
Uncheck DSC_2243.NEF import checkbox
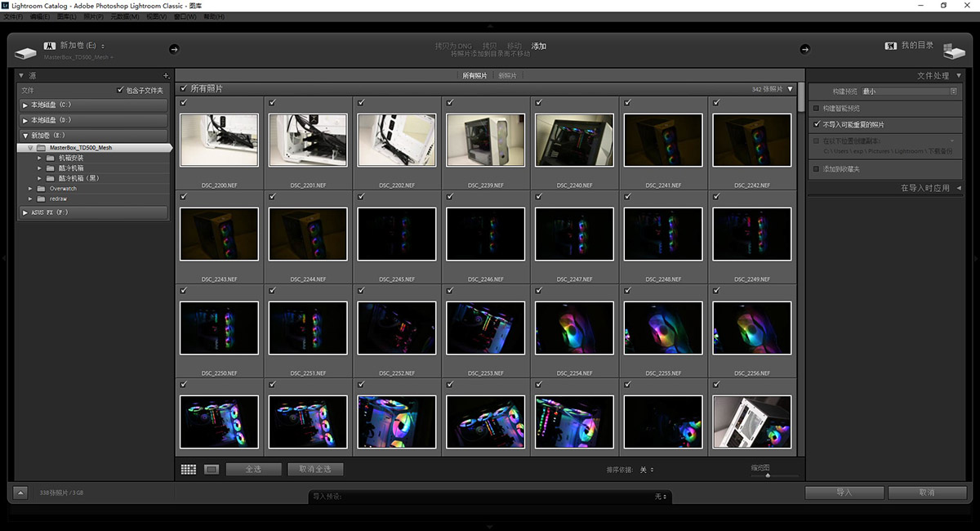pyautogui.click(x=183, y=197)
